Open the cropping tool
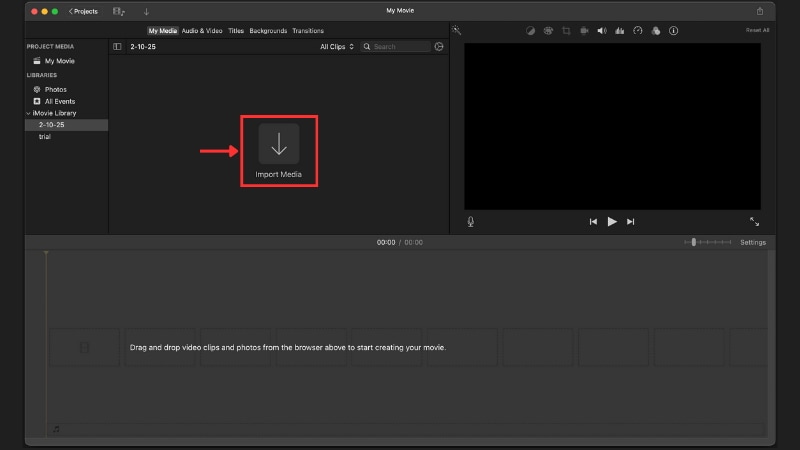Screen dimensions: 800x450 tap(566, 31)
